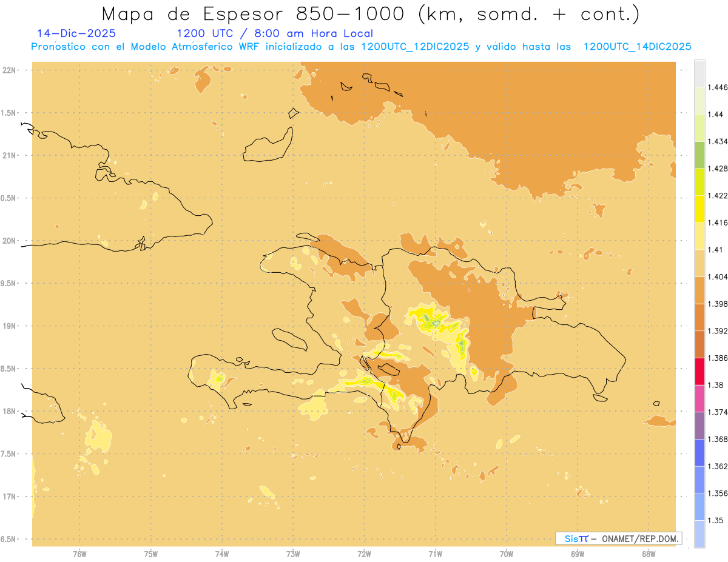728x562 pixels.
Task: Click the blue legend swatch between 1.362 and 1.368
Action: (699, 452)
